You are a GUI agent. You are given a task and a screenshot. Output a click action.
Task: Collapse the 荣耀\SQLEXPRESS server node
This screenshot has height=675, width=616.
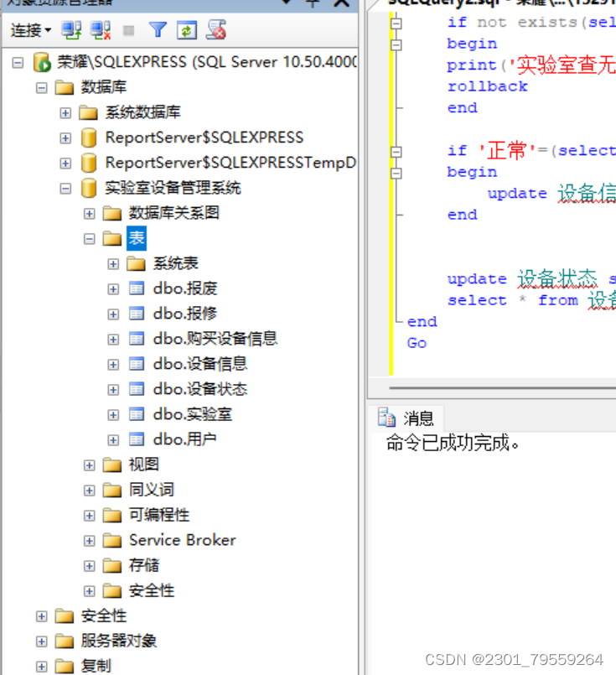click(x=18, y=63)
